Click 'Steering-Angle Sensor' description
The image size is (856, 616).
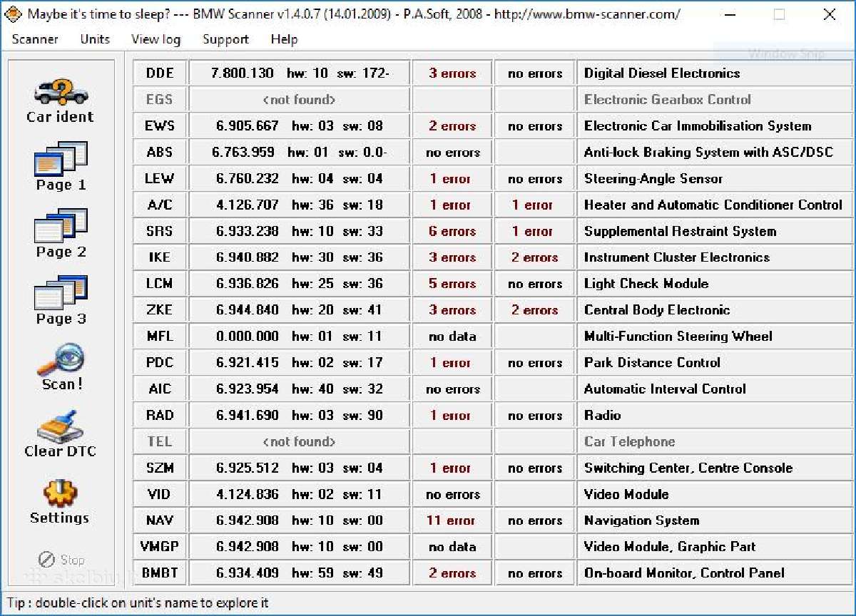coord(653,179)
